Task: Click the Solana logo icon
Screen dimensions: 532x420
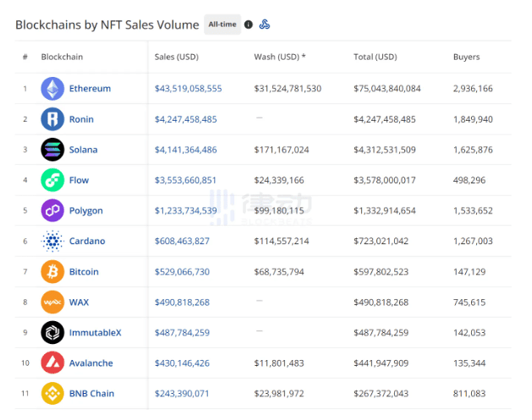Action: [52, 150]
